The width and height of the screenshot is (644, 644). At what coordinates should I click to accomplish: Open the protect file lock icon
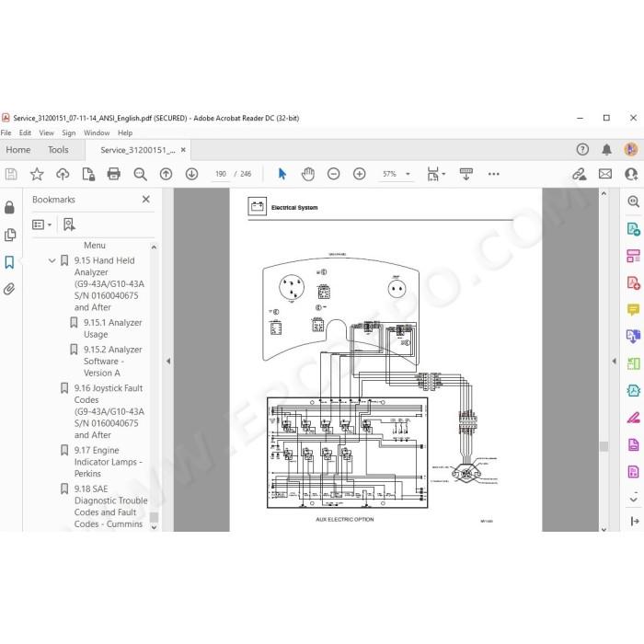click(x=88, y=174)
